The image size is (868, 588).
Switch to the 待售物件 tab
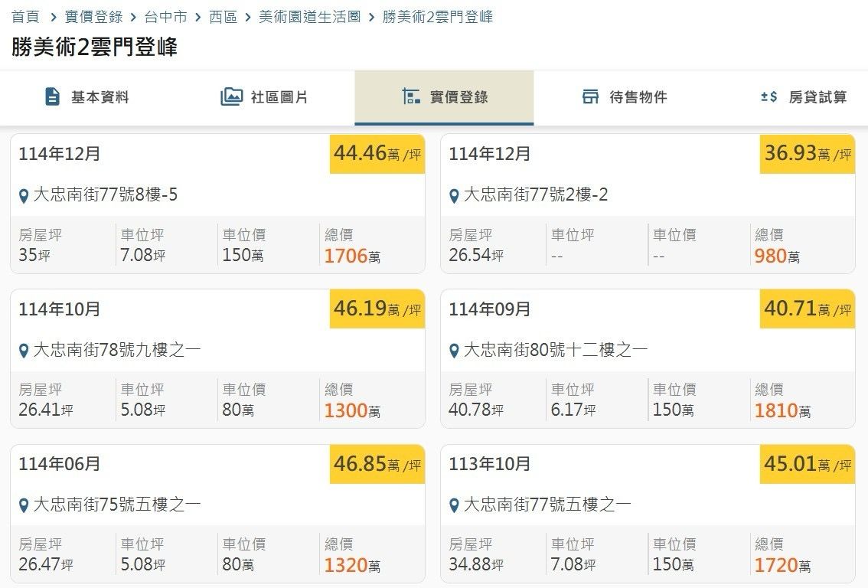pyautogui.click(x=624, y=97)
